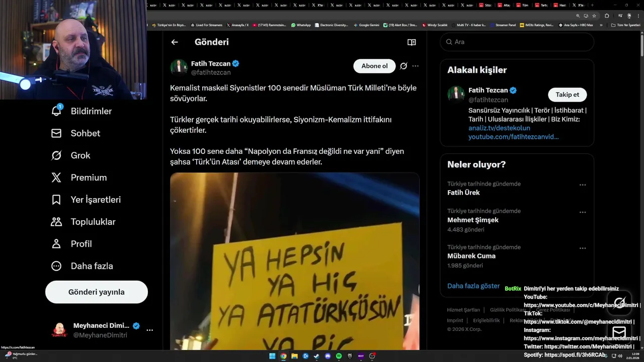This screenshot has width=644, height=362.
Task: Open Mehmet Şimşek trending topic
Action: pyautogui.click(x=473, y=220)
